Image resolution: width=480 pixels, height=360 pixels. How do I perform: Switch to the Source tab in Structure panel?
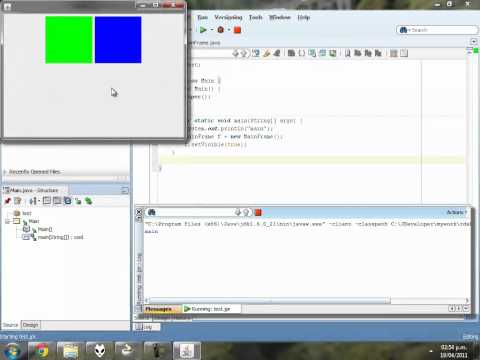(x=10, y=325)
